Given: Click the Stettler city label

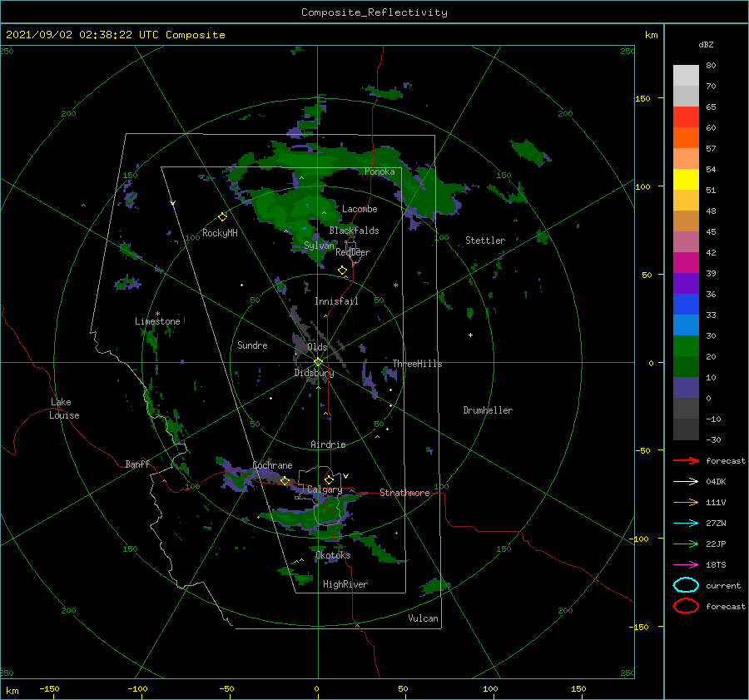Looking at the screenshot, I should 485,241.
